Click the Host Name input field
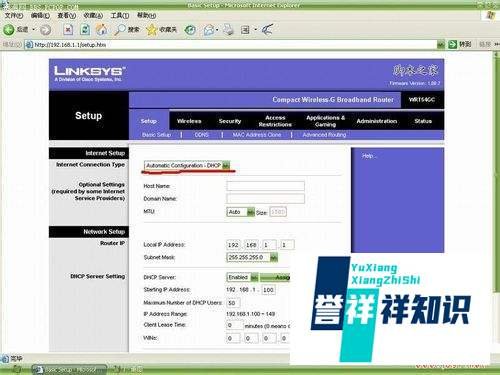Viewport: 500px width, 375px height. (x=266, y=186)
